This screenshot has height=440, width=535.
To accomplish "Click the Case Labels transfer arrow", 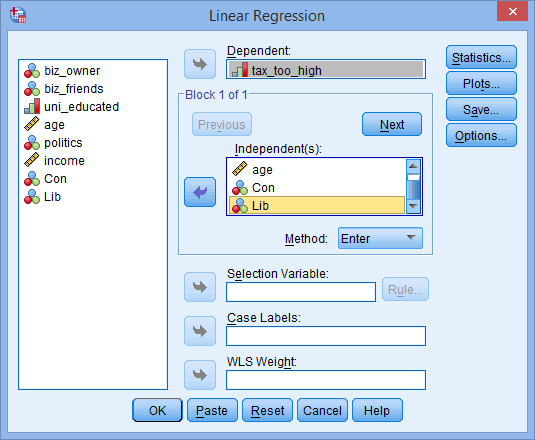I will click(x=200, y=331).
